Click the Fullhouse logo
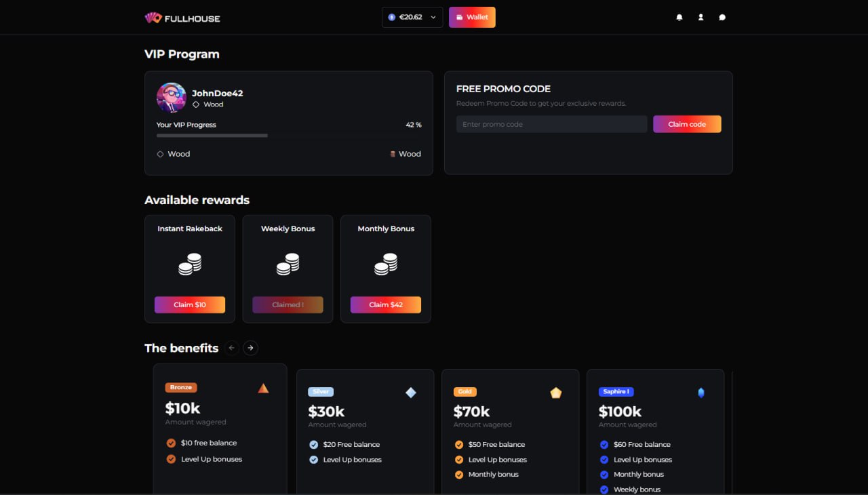Viewport: 868px width, 495px height. click(182, 18)
